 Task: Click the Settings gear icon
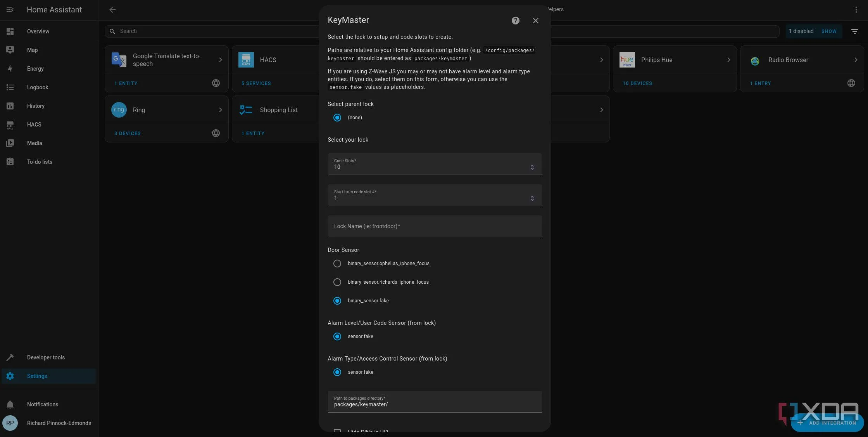10,376
